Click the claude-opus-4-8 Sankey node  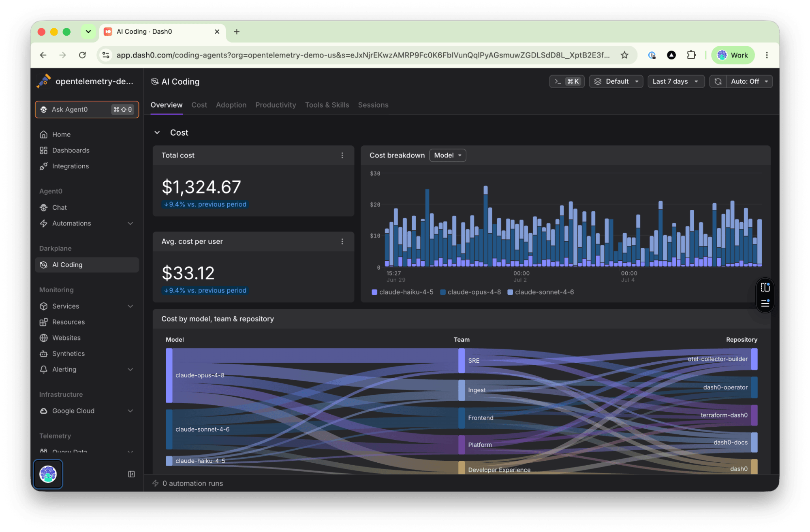169,375
